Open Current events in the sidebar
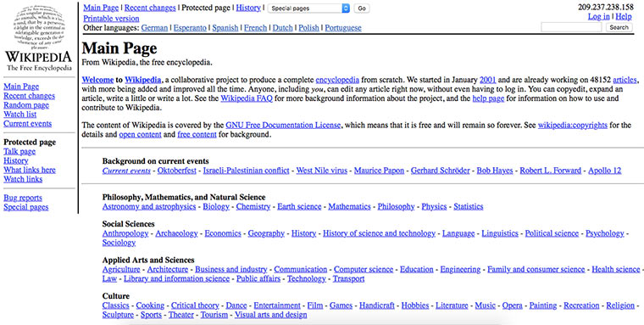Image resolution: width=644 pixels, height=325 pixels. point(27,123)
